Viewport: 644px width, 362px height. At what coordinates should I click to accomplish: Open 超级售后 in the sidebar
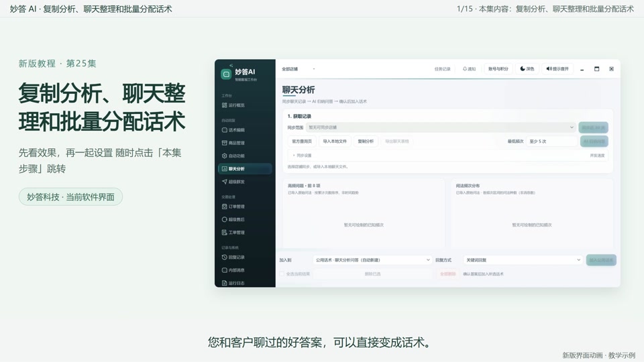coord(233,220)
